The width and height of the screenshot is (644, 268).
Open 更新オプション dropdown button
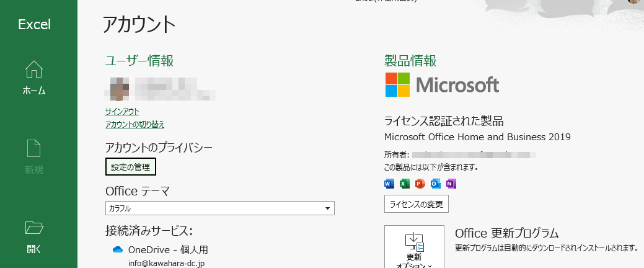[414, 247]
